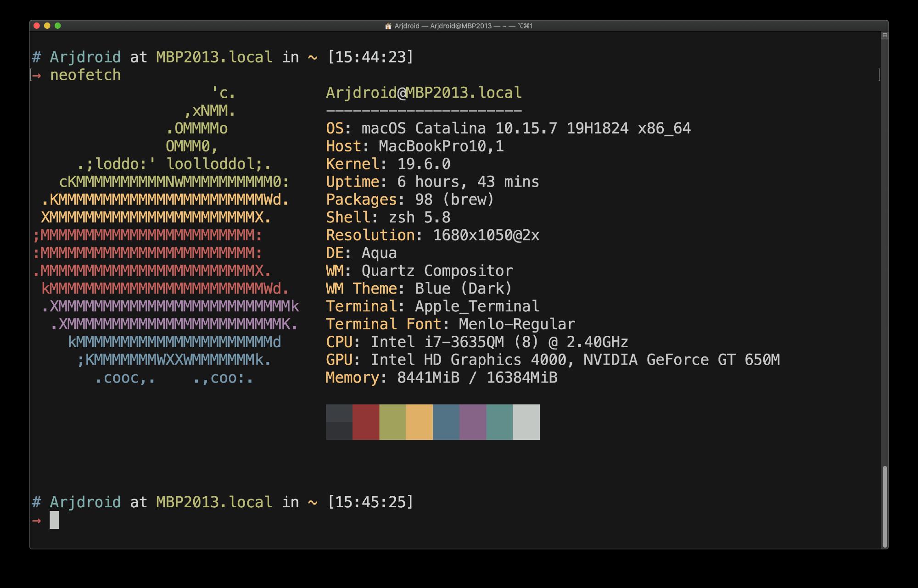Click the neofetch command text
The width and height of the screenshot is (918, 588).
[x=85, y=75]
